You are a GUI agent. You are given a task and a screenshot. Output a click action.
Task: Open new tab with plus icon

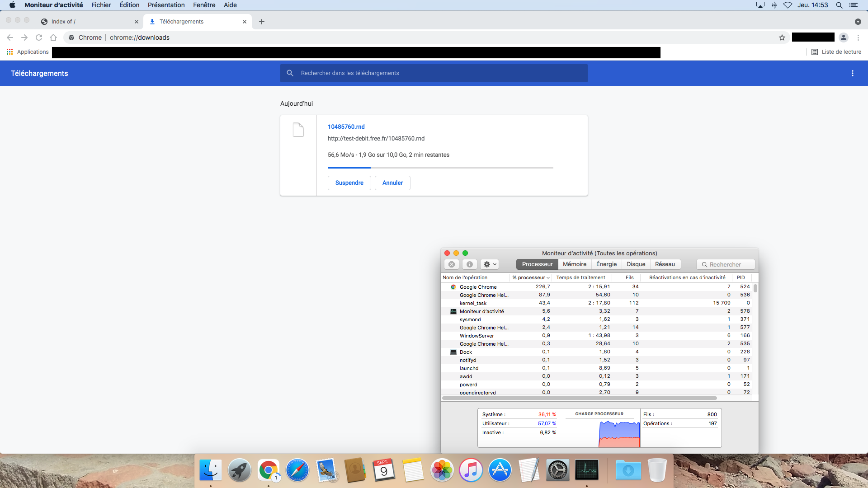(261, 22)
